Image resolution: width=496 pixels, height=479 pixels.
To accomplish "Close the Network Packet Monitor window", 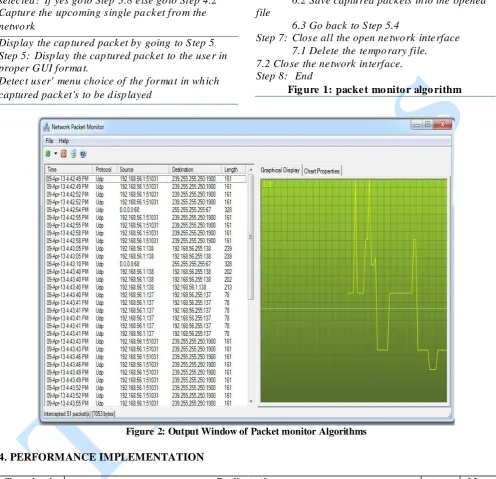I will pyautogui.click(x=442, y=125).
